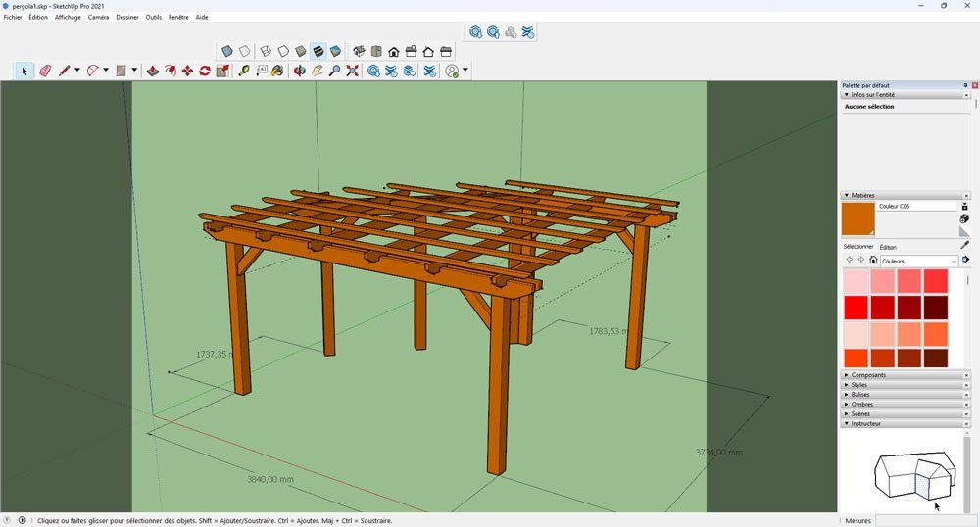Open 3D Warehouse from main toolbar
This screenshot has height=527, width=980.
pos(373,71)
